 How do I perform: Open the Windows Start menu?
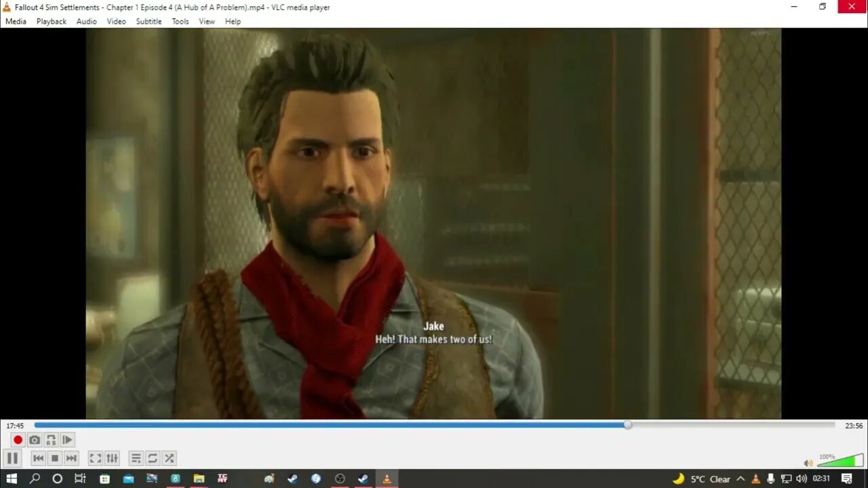(12, 479)
